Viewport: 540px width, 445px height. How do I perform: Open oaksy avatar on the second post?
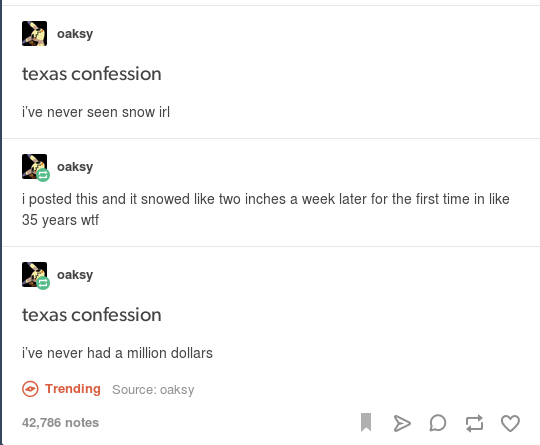point(34,166)
